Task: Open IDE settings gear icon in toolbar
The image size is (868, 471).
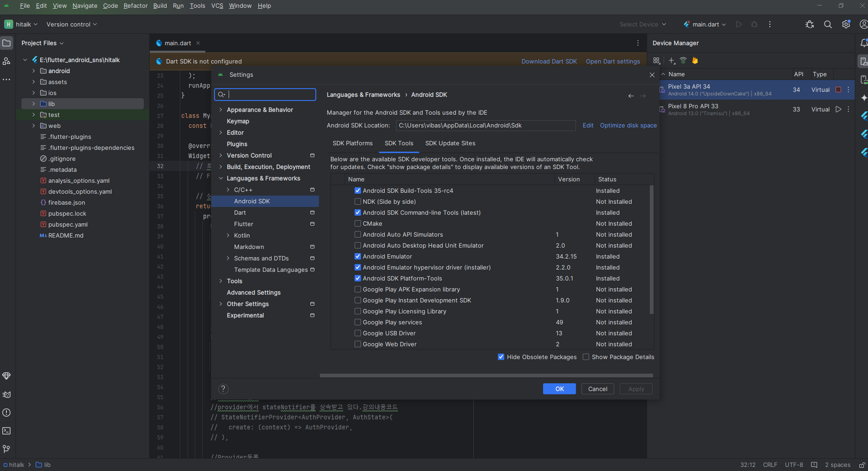Action: (846, 24)
